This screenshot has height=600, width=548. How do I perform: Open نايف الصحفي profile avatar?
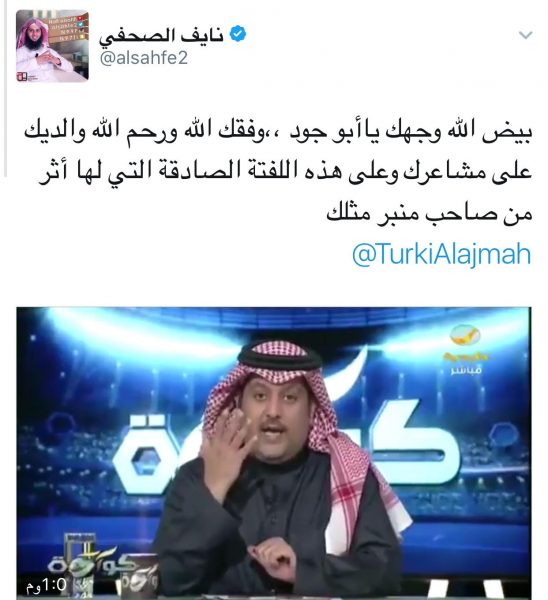coord(52,46)
